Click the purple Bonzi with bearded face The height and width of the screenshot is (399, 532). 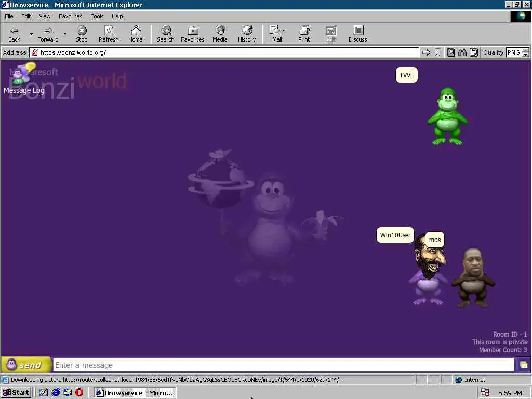(x=429, y=271)
